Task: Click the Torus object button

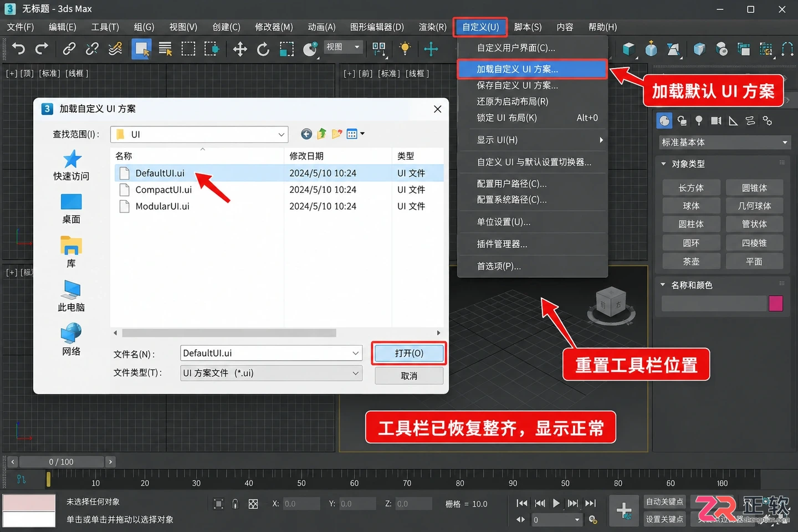Action: pos(691,243)
